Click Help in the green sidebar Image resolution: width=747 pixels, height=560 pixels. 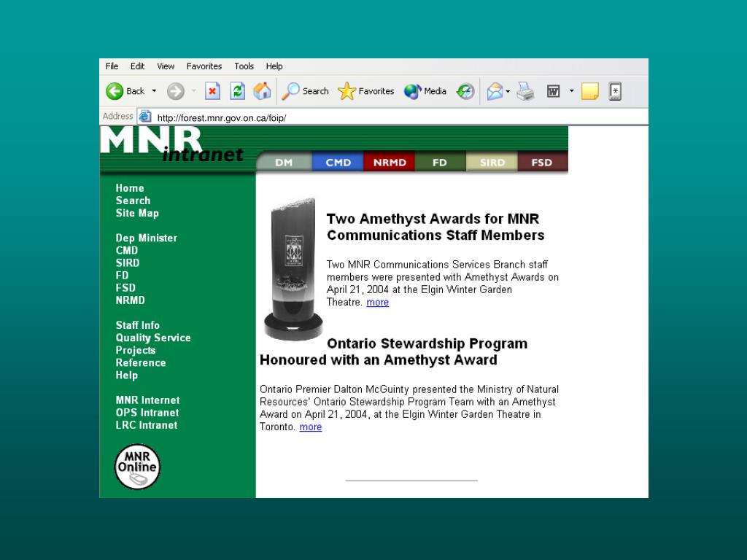[x=127, y=376]
